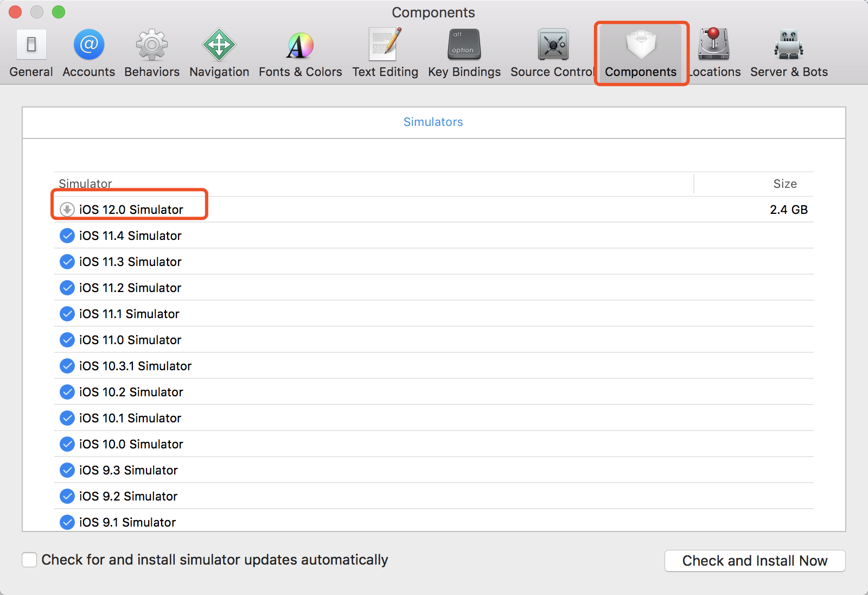This screenshot has width=868, height=595.
Task: Sort by the Size column header
Action: tap(785, 183)
